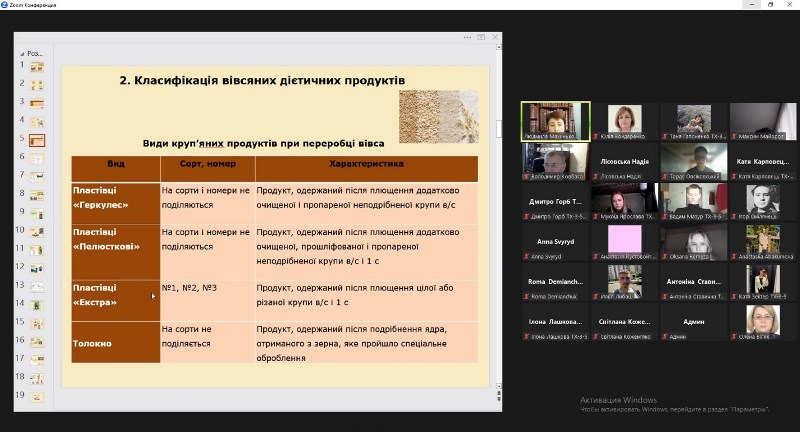
Task: Open three-dots options in shared slide window
Action: (467, 37)
